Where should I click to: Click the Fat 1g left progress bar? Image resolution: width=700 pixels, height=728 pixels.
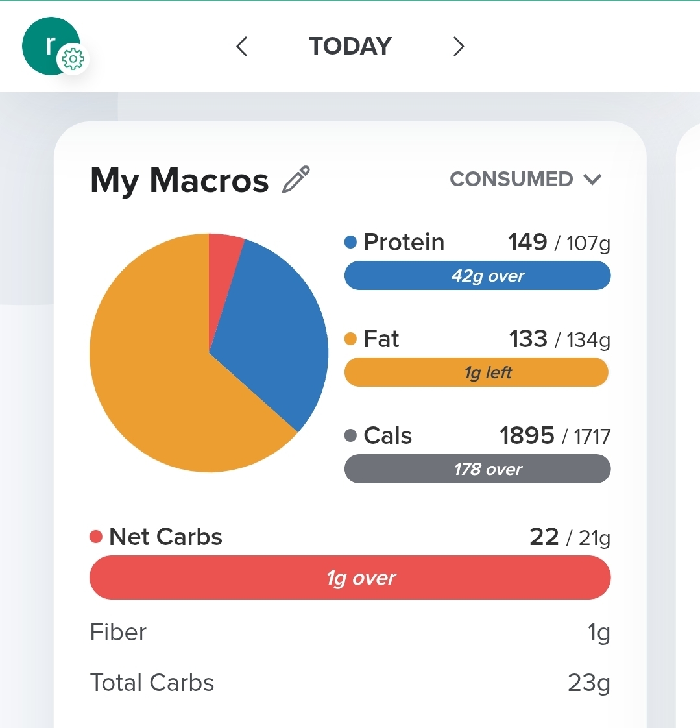[x=476, y=372]
